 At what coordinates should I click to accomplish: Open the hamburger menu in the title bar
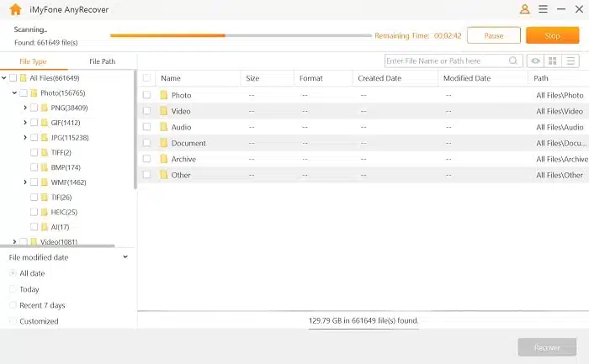pyautogui.click(x=542, y=10)
